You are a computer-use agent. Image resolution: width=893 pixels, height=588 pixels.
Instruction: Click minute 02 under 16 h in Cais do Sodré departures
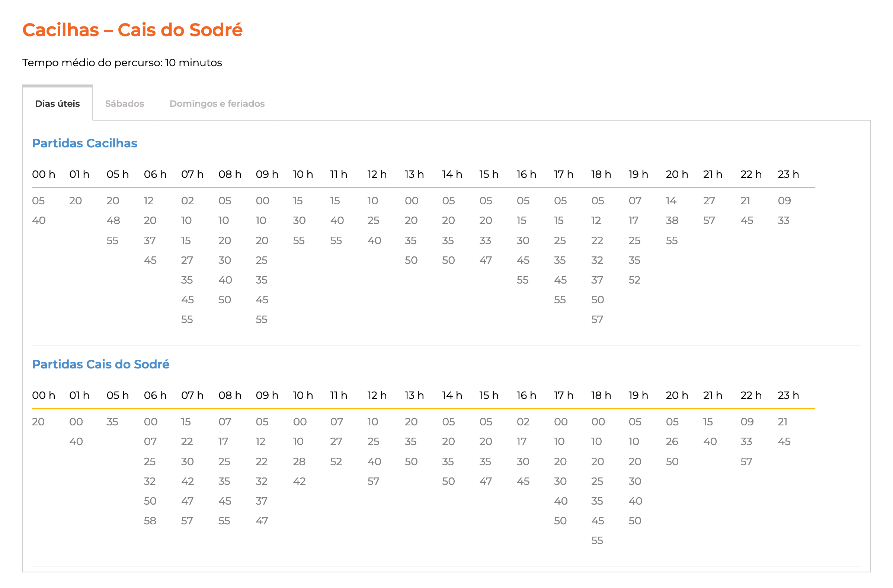pos(523,422)
